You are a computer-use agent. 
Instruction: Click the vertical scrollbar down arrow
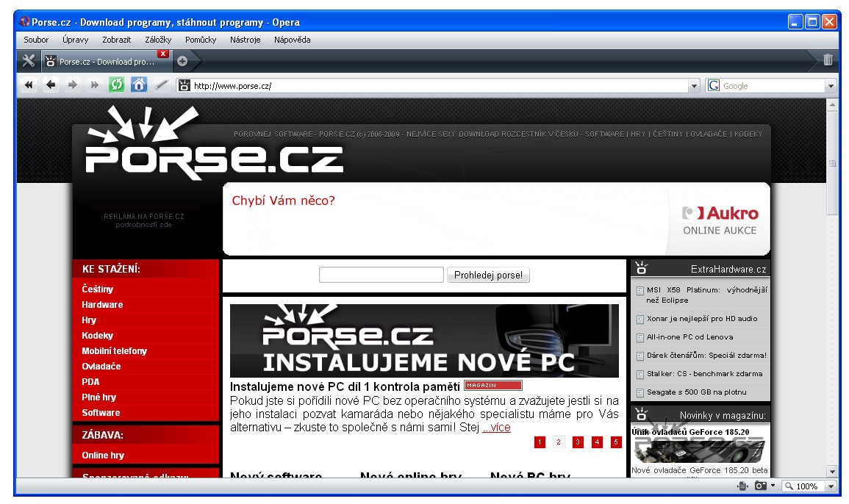pyautogui.click(x=832, y=472)
